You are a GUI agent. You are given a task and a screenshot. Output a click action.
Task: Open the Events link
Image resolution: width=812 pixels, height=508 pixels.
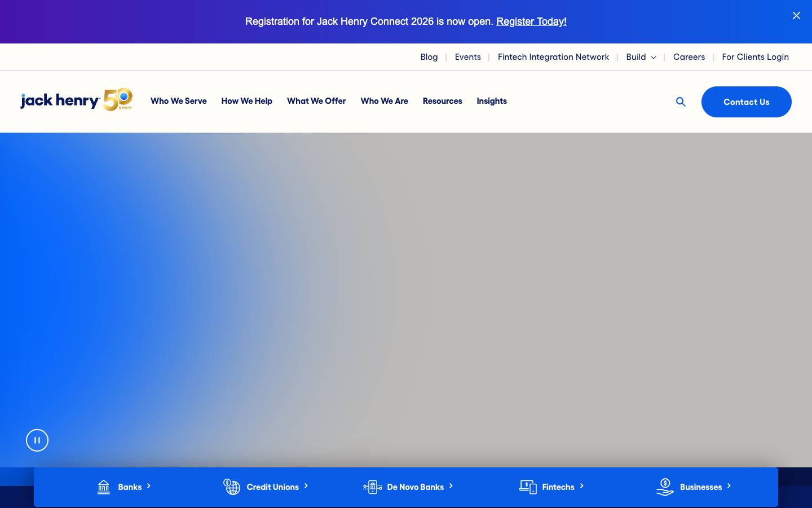point(468,57)
